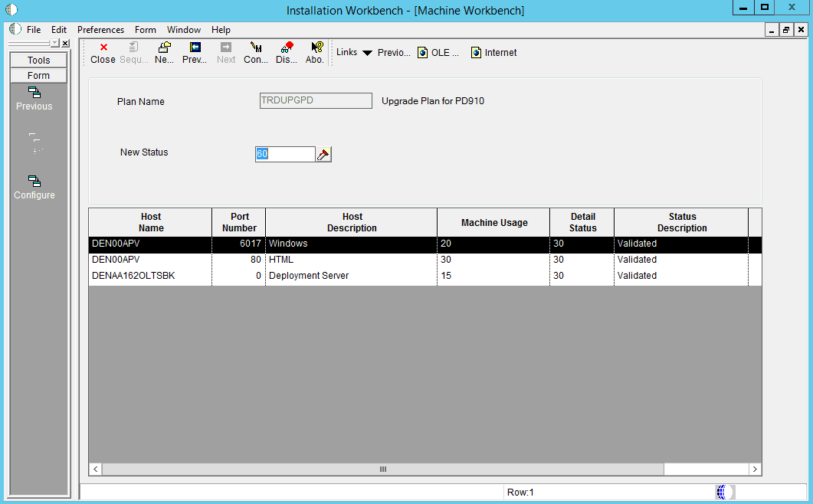The height and width of the screenshot is (504, 813).
Task: Expand the Tools section in left panel
Action: tap(38, 61)
